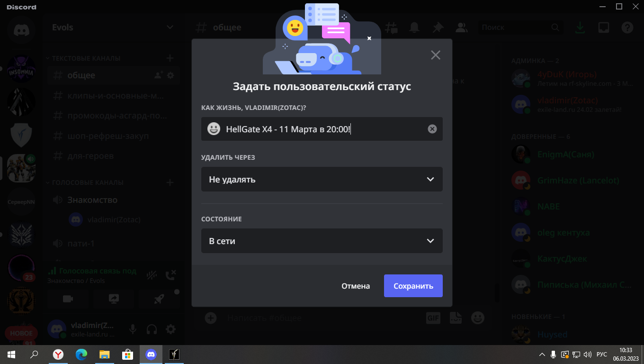644x364 pixels.
Task: Open File Explorer from taskbar
Action: coord(104,354)
